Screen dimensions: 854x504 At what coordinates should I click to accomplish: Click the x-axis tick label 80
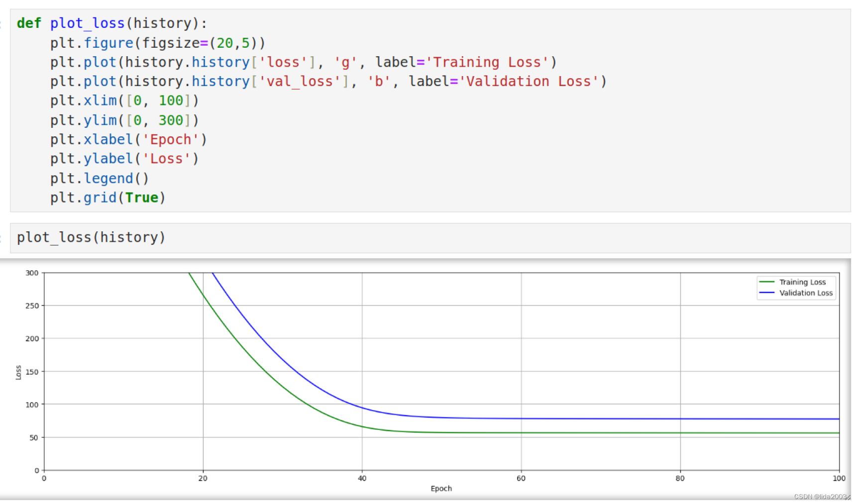coord(680,478)
